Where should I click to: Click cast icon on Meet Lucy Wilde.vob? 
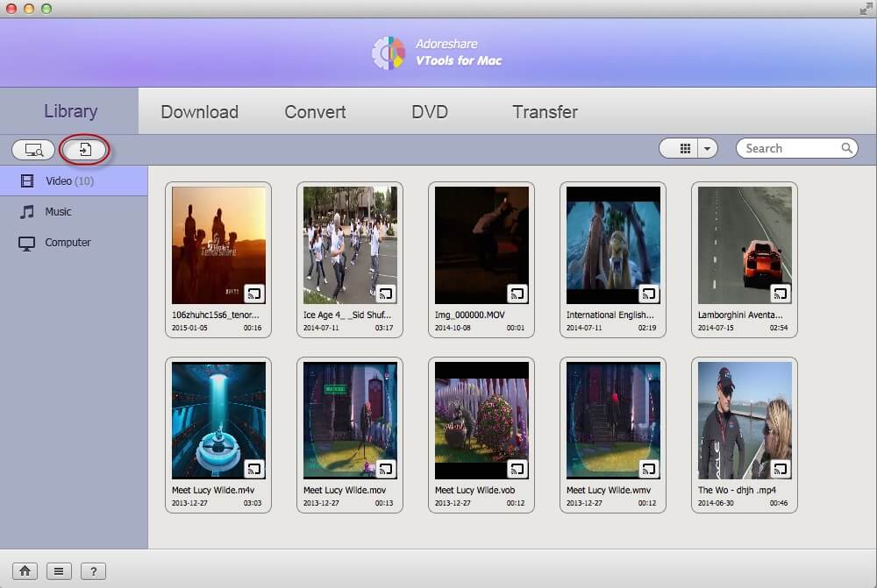[517, 469]
